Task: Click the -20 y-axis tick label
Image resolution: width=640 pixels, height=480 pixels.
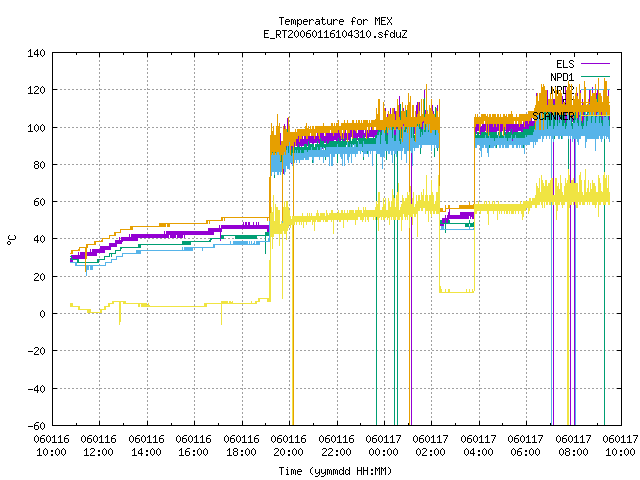Action: tap(36, 351)
